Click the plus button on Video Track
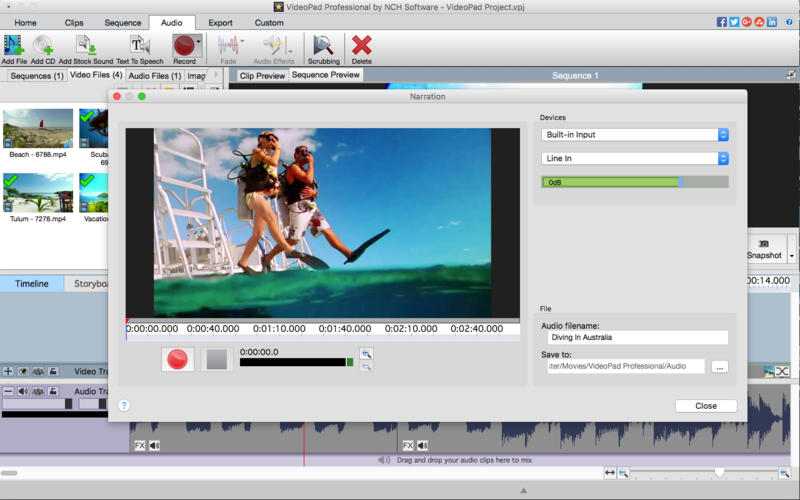800x500 pixels. (x=8, y=371)
